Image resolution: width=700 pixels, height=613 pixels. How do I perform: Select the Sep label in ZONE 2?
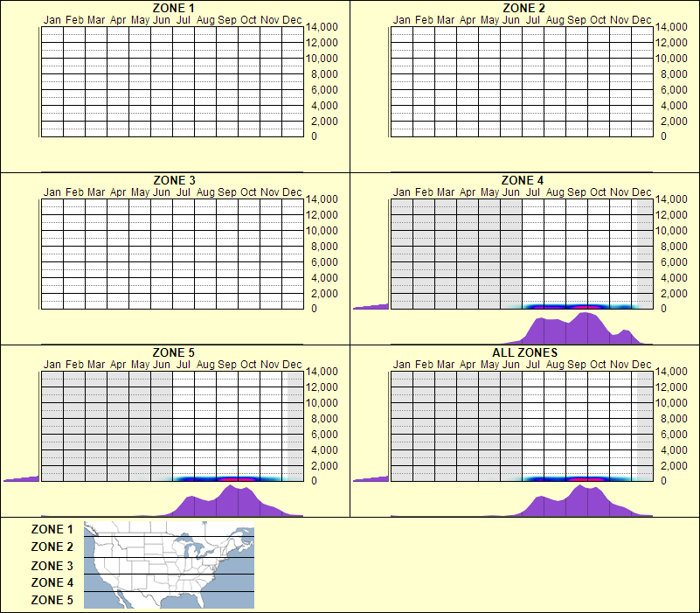(x=575, y=18)
